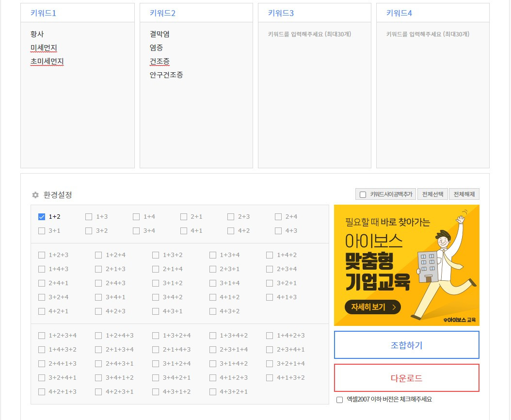Screen dimensions: 511x420
Task: Enable the 1+2+3+4 combination checkbox
Action: point(42,336)
